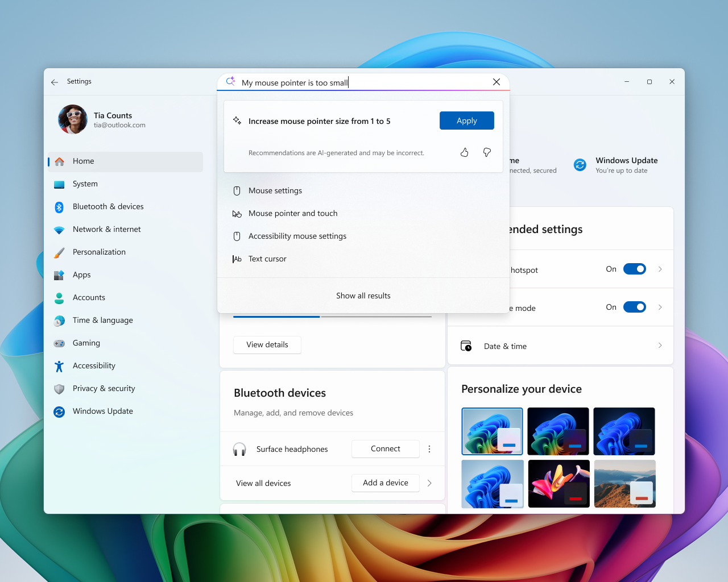
Task: Click the View details button
Action: [x=267, y=345]
